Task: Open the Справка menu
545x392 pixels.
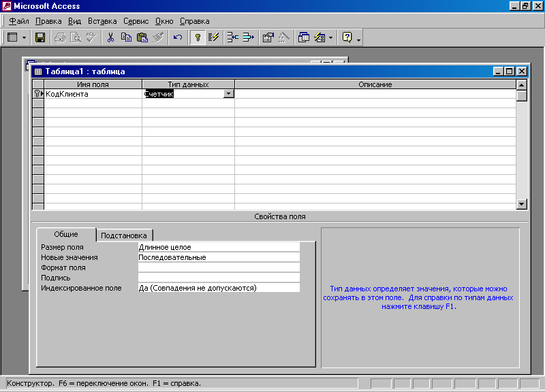Action: (194, 21)
